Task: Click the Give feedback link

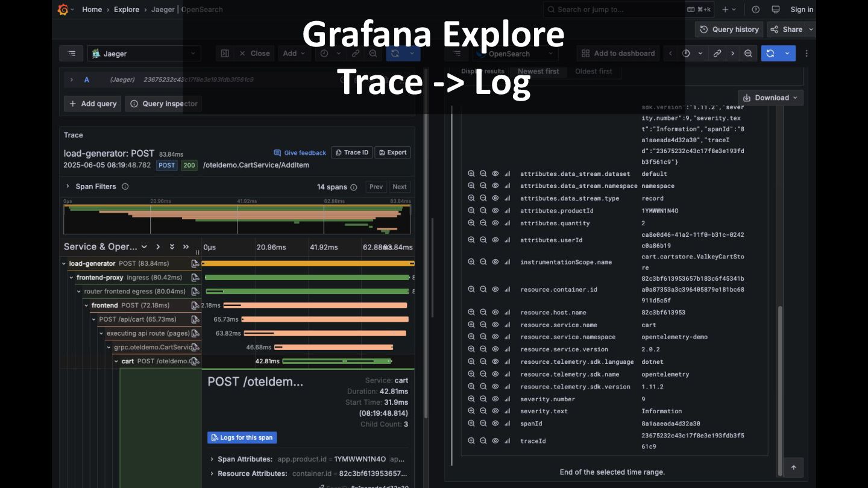Action: click(300, 153)
